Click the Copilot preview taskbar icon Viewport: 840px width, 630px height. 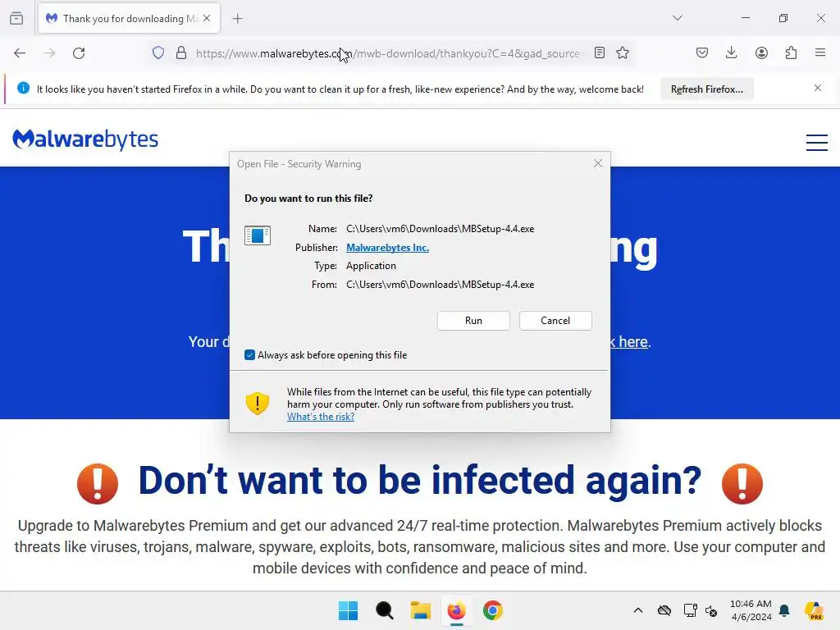point(814,610)
